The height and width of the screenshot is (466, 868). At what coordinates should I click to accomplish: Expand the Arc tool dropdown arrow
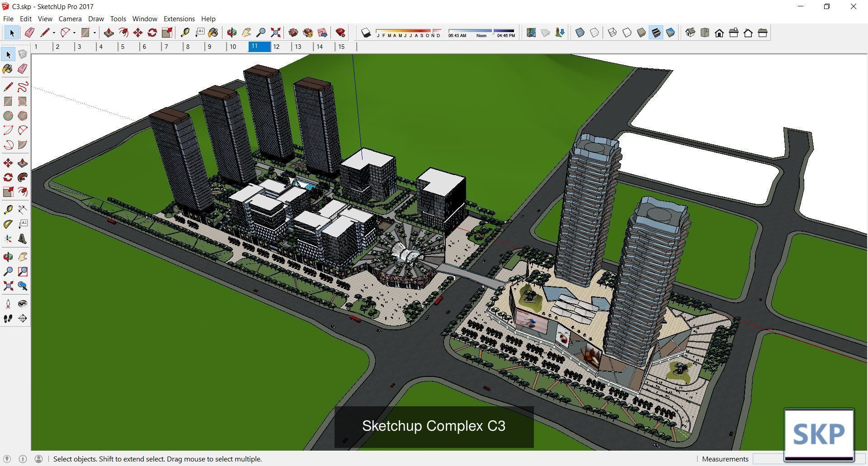(x=74, y=33)
